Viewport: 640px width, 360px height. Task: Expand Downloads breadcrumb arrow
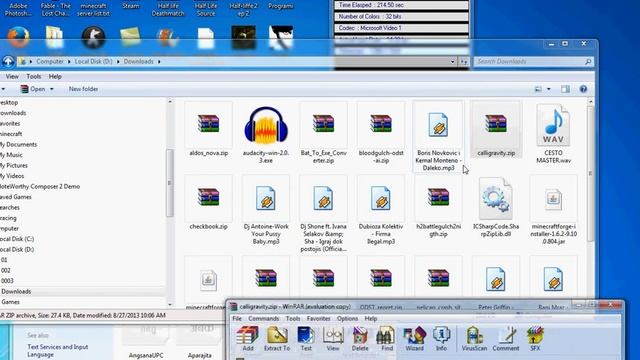tap(159, 62)
